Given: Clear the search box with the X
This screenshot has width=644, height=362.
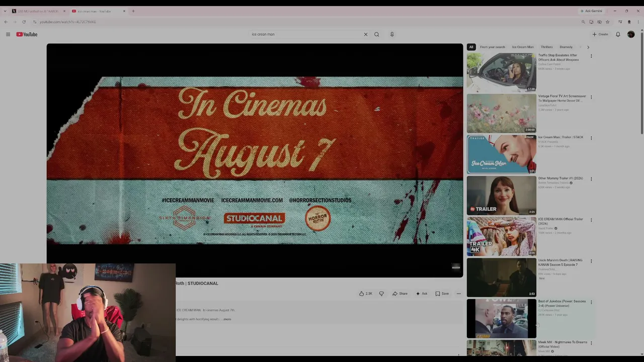Looking at the screenshot, I should click(x=366, y=34).
